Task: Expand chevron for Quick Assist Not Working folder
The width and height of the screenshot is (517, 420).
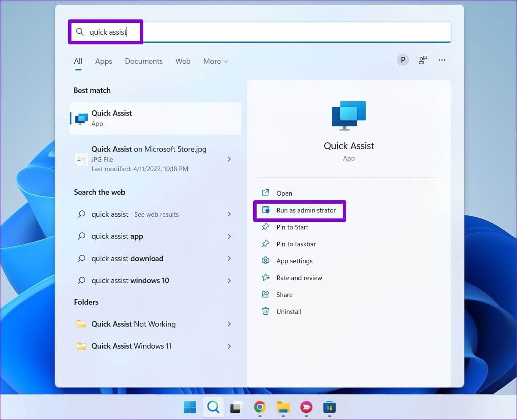Action: tap(229, 324)
